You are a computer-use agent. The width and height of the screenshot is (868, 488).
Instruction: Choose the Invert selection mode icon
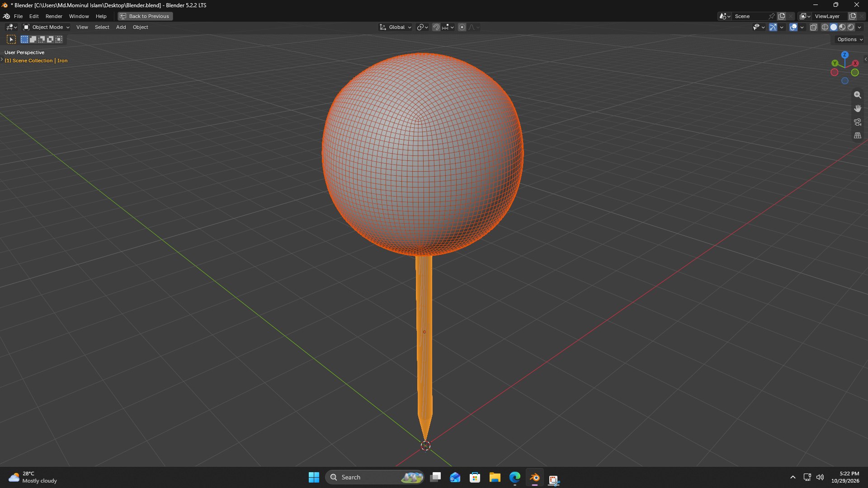(x=50, y=40)
